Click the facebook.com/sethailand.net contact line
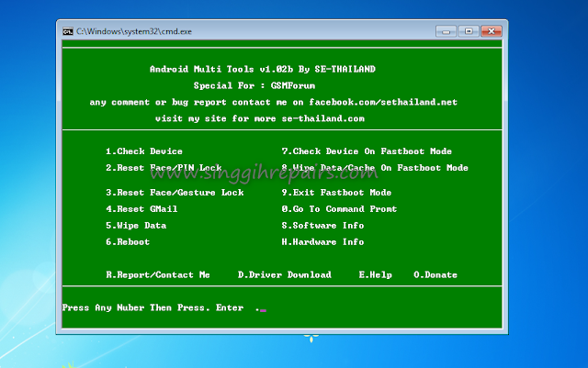Screen dimensions: 588x368 pos(274,102)
